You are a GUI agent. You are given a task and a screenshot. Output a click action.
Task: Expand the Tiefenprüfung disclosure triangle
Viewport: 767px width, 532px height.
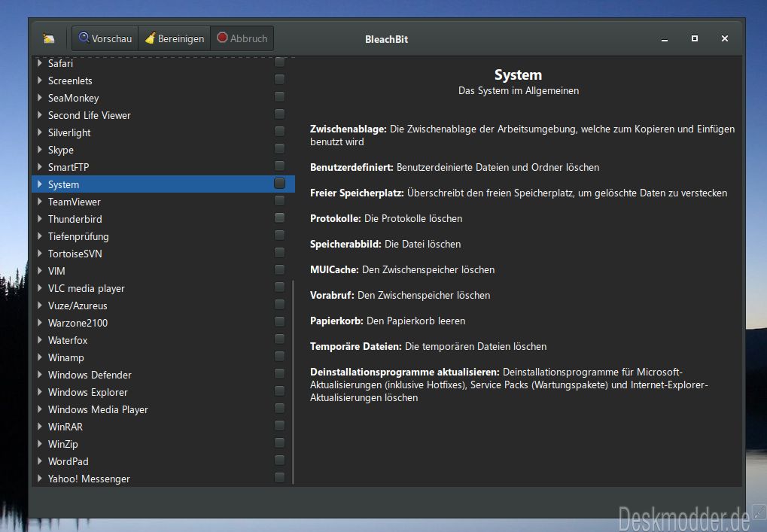click(x=40, y=236)
